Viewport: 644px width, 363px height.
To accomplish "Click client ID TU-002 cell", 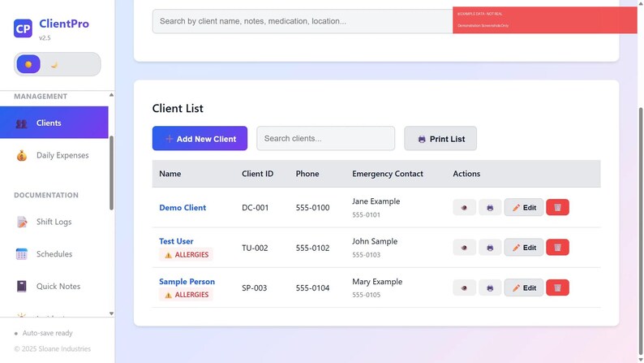I will [x=255, y=248].
